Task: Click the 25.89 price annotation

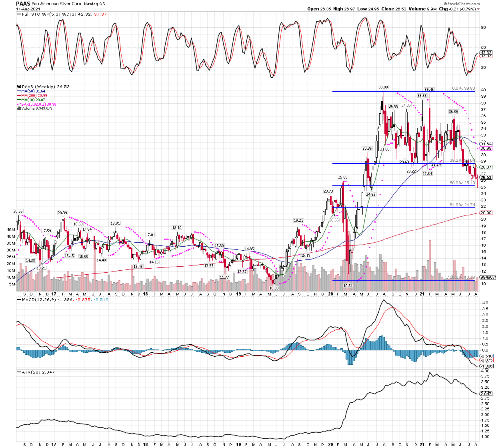Action: (x=343, y=177)
